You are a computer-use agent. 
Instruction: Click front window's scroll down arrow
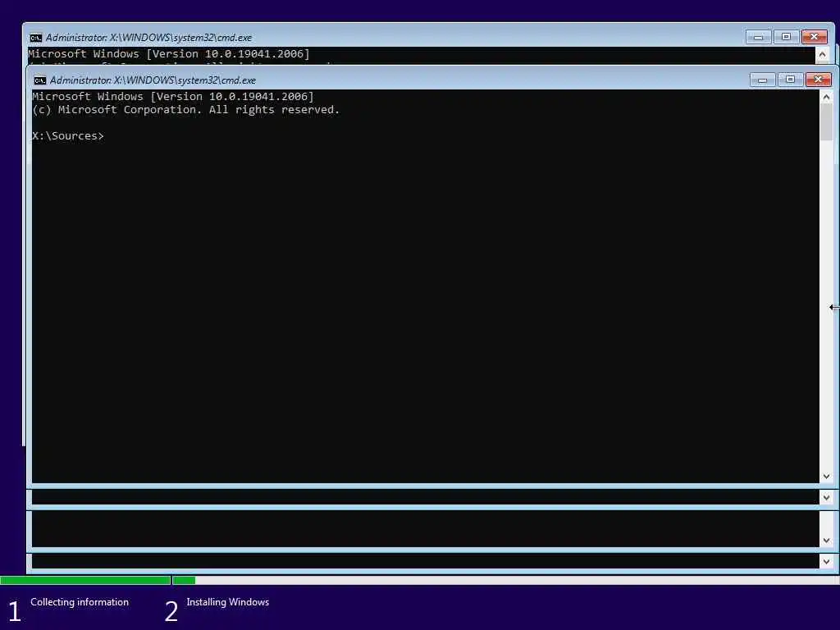(826, 477)
